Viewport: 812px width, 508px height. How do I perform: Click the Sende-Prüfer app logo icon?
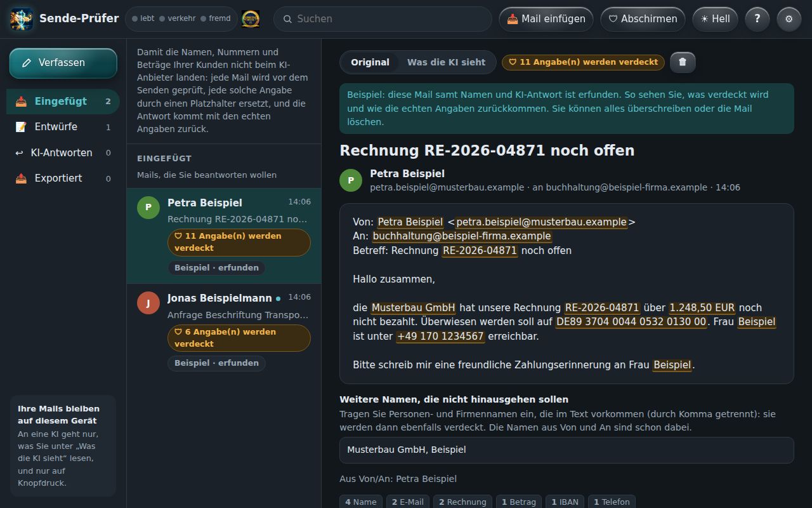[22, 19]
